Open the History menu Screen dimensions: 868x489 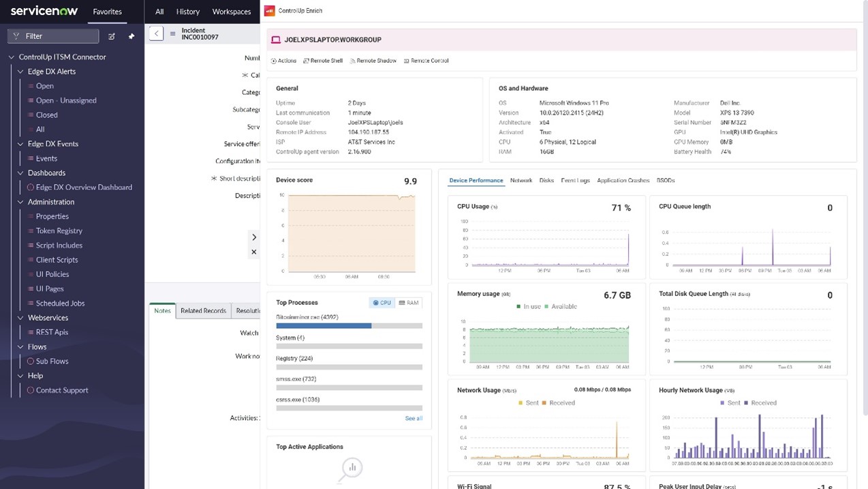[188, 12]
